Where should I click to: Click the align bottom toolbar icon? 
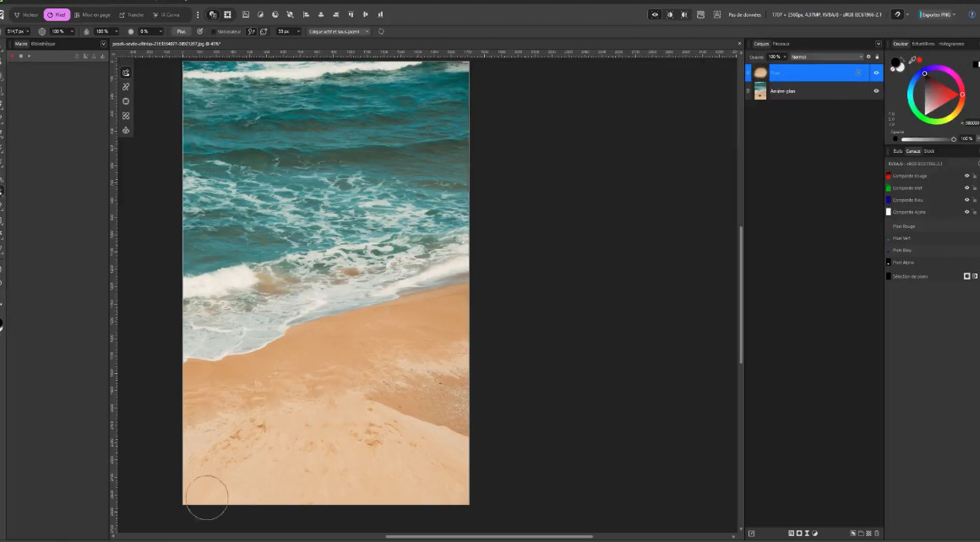381,14
